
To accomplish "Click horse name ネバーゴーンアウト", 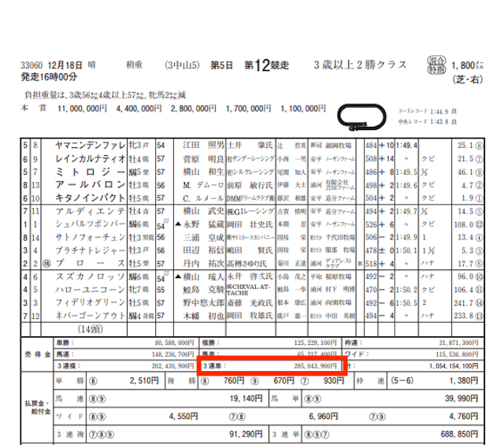I will point(90,316).
